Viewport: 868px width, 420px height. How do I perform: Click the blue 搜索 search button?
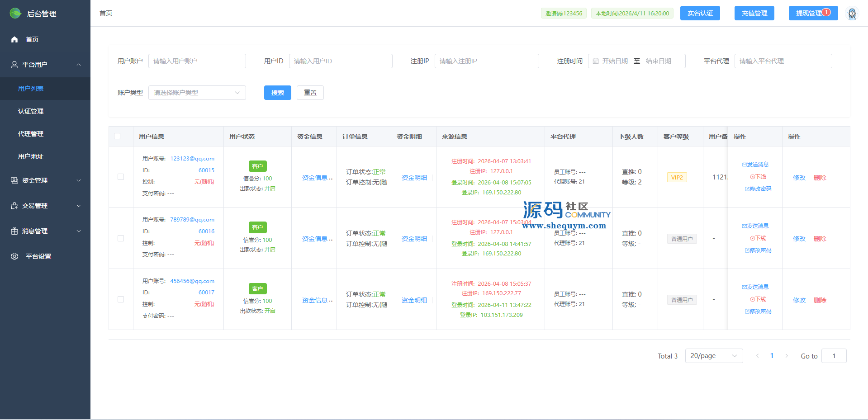pyautogui.click(x=277, y=93)
